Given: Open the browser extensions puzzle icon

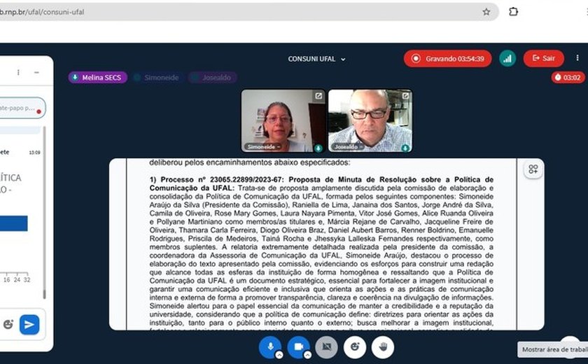Looking at the screenshot, I should pyautogui.click(x=513, y=12).
